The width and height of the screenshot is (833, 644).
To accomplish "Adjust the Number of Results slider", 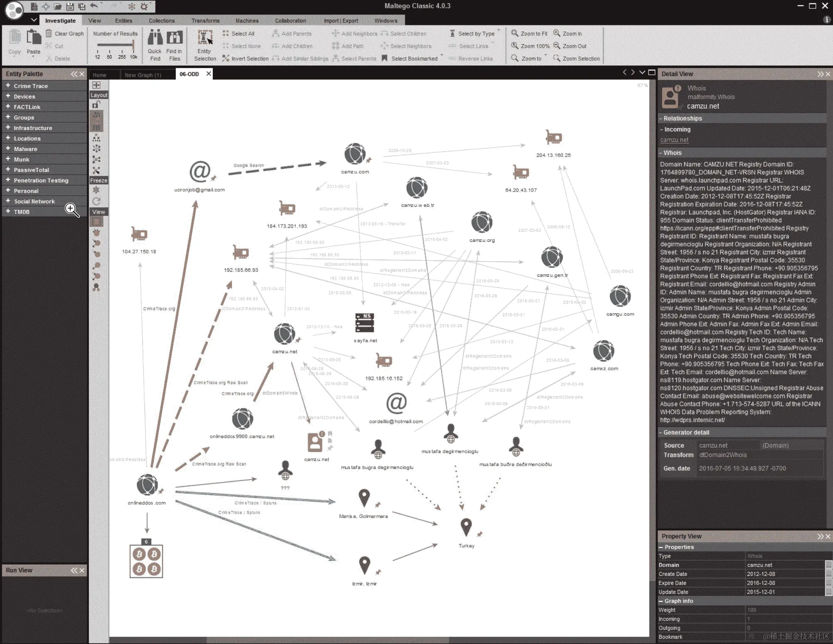I will click(133, 45).
